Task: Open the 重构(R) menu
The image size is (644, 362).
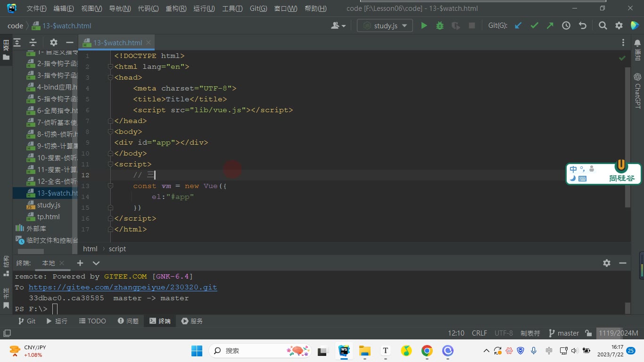Action: pyautogui.click(x=176, y=8)
